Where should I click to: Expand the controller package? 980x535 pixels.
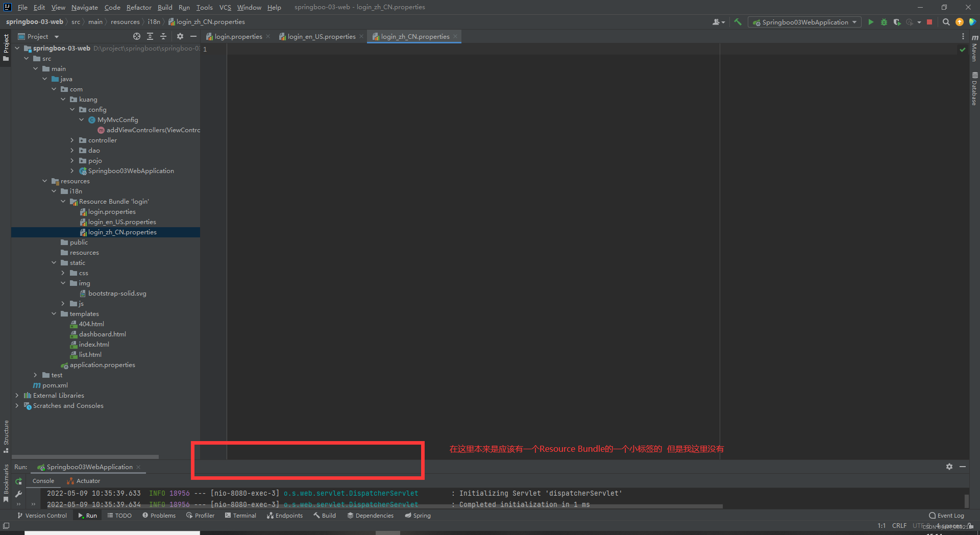click(72, 140)
